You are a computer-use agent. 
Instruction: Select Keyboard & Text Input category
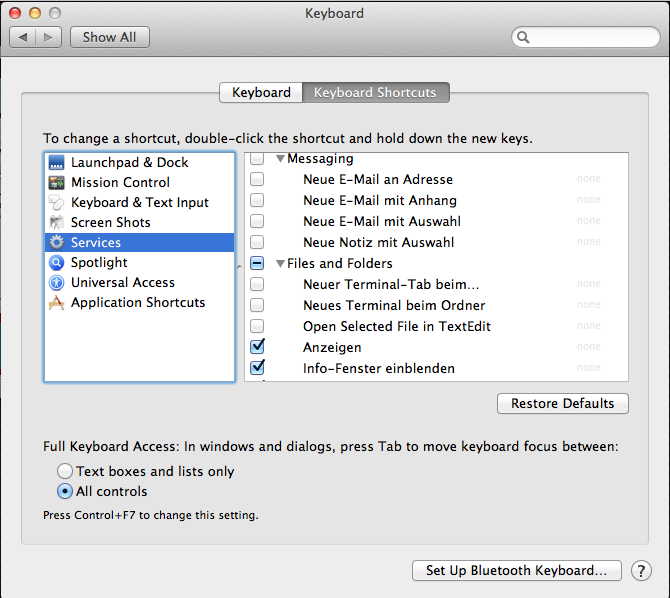pyautogui.click(x=140, y=203)
